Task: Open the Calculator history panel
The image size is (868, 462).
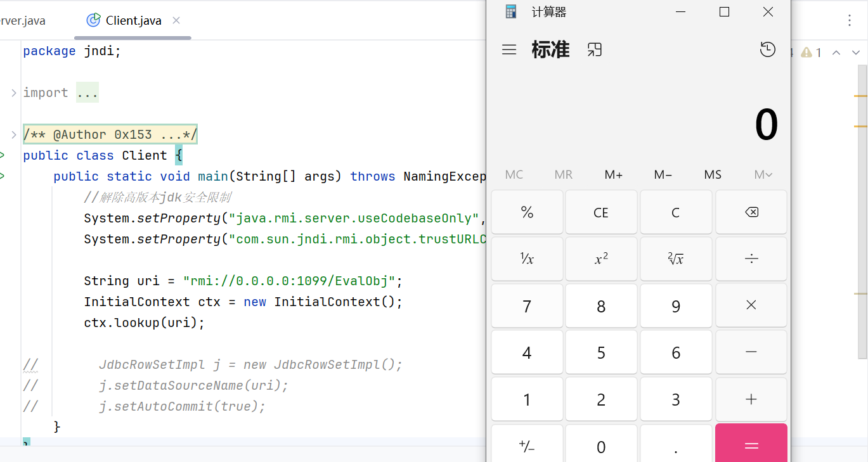Action: point(768,49)
